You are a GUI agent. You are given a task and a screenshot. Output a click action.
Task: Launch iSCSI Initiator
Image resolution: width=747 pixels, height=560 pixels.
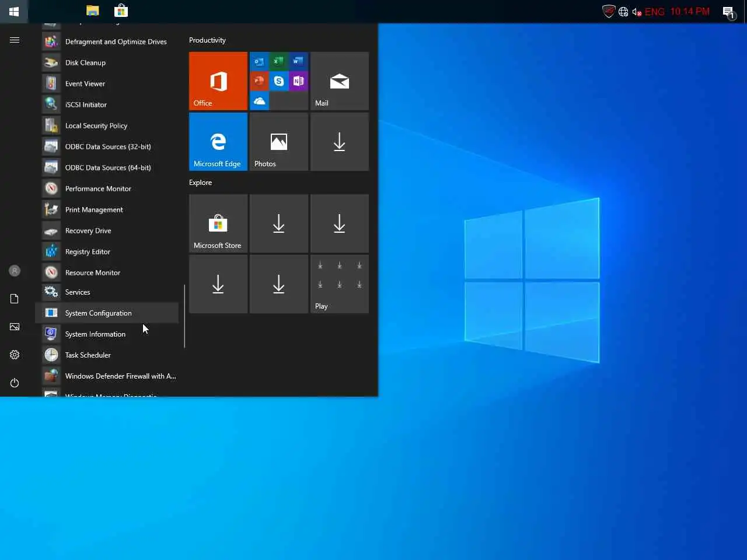point(107,104)
